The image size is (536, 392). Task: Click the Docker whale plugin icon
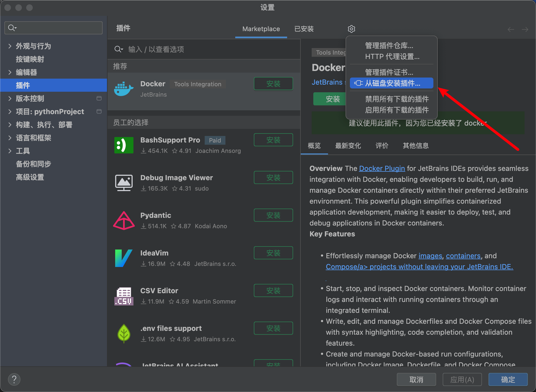[x=124, y=89]
